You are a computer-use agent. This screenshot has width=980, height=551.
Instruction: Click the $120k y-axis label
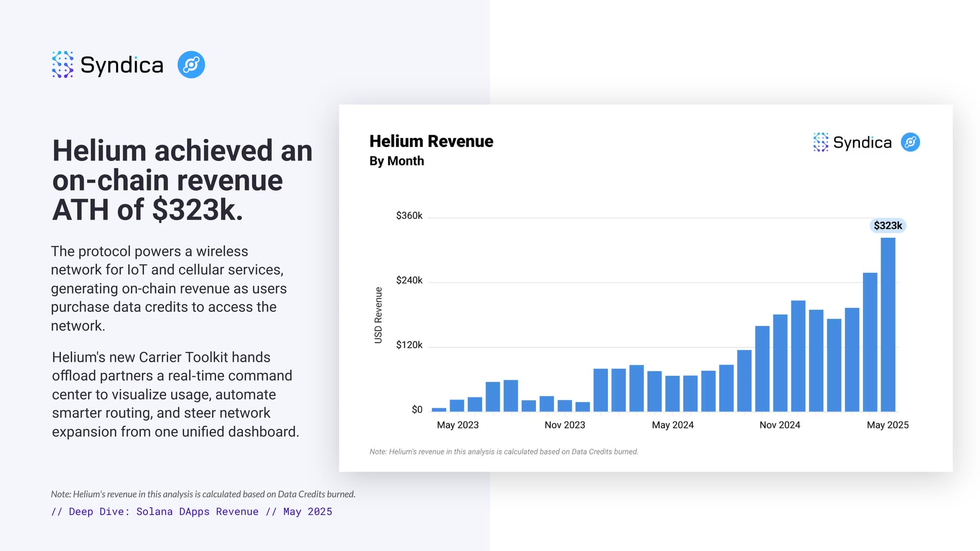(409, 345)
